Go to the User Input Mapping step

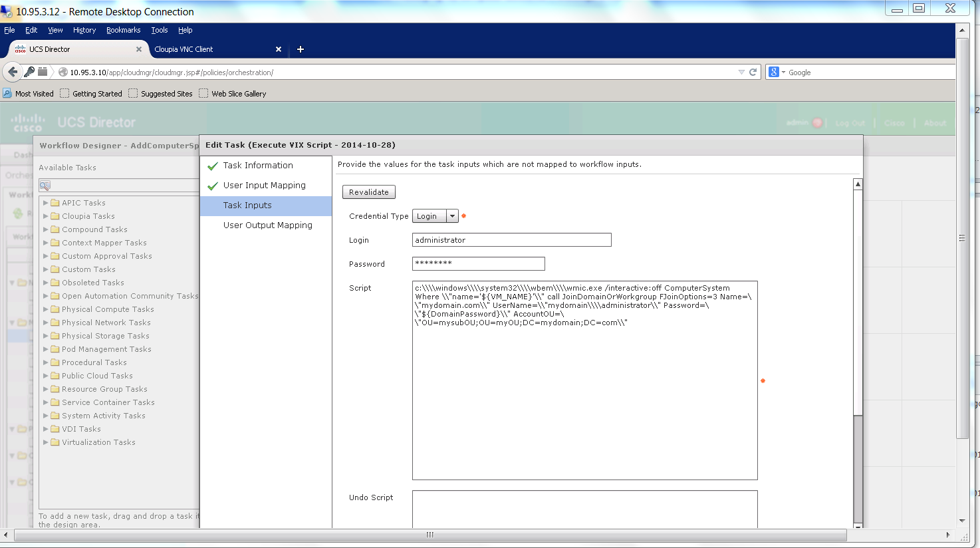[265, 186]
